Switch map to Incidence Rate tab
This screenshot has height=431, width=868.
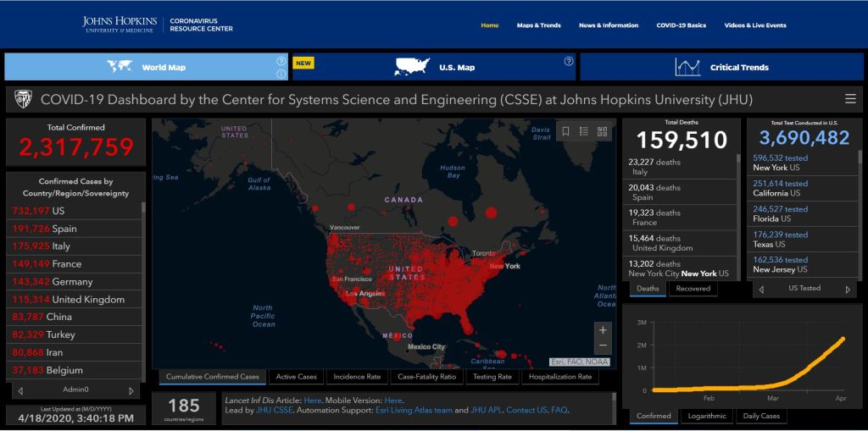(x=356, y=377)
